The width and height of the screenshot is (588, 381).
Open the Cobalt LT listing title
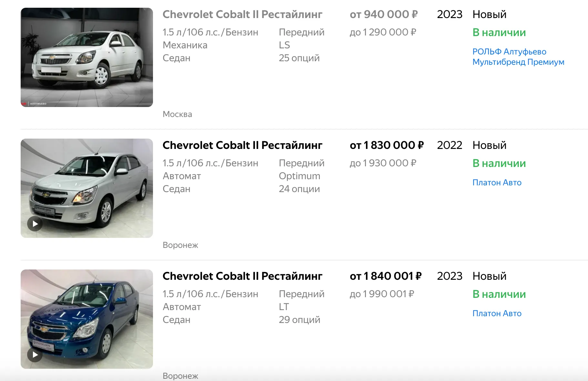pyautogui.click(x=242, y=276)
